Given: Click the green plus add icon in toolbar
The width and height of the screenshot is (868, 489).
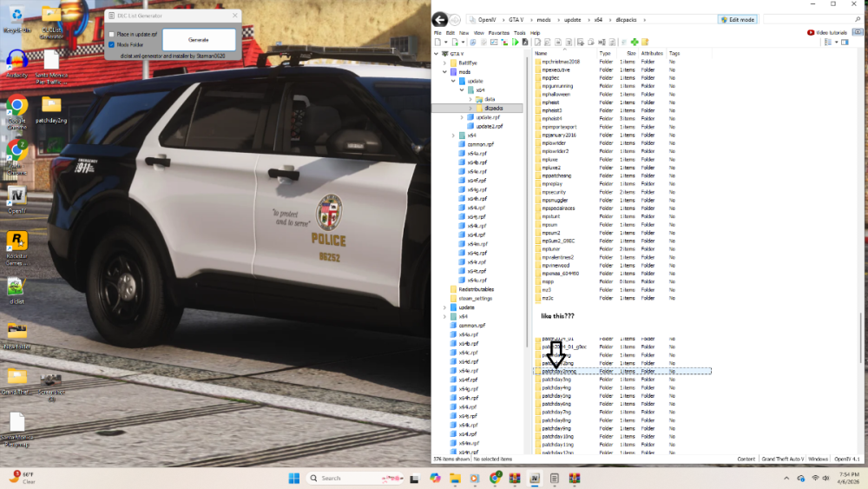Looking at the screenshot, I should [635, 42].
